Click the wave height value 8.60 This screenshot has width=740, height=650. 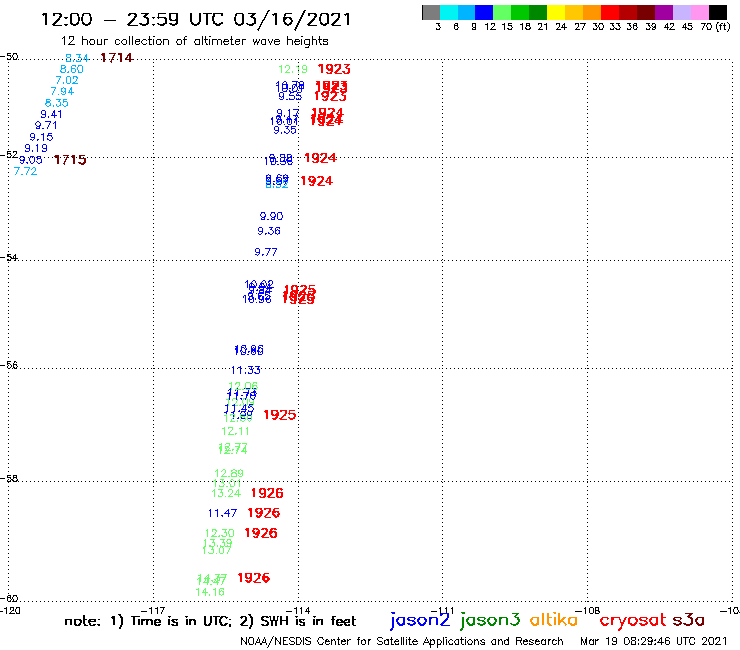[x=71, y=69]
